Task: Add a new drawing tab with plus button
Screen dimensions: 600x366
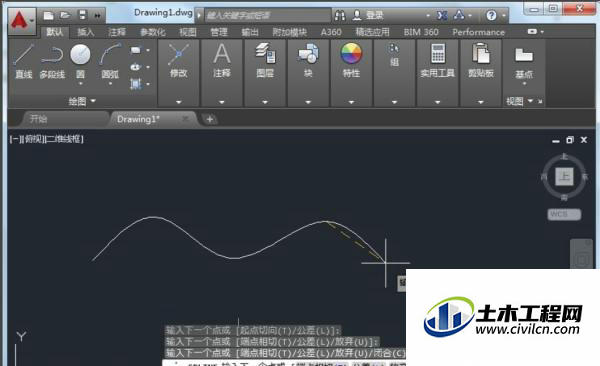Action: click(210, 119)
